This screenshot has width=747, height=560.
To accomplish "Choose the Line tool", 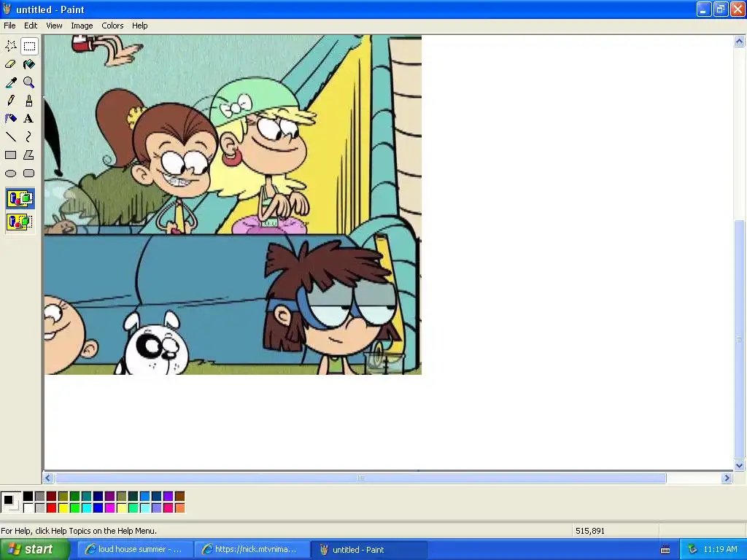I will coord(10,137).
